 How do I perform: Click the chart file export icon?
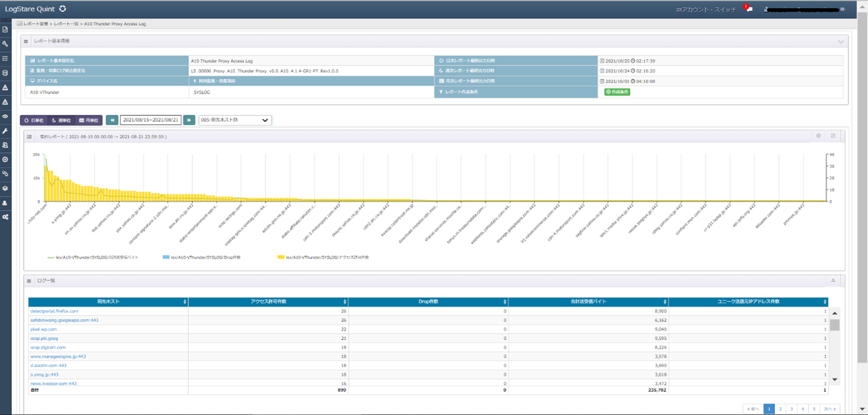[833, 136]
